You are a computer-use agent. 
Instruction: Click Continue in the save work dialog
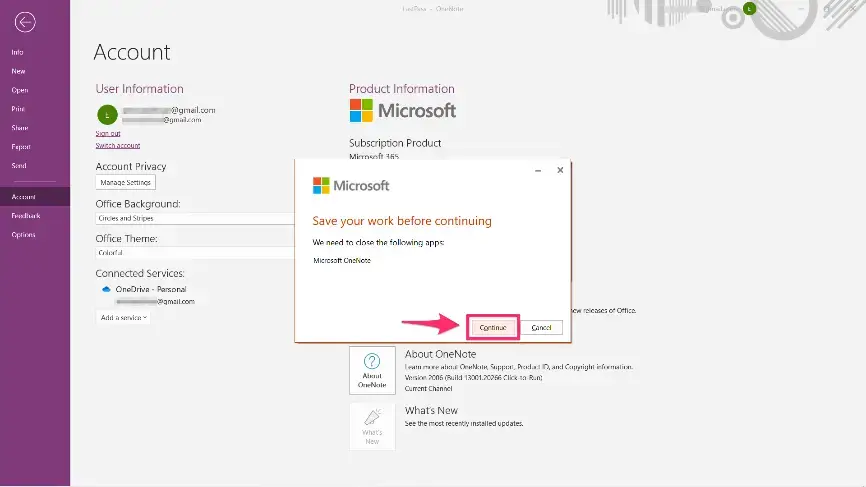(493, 327)
